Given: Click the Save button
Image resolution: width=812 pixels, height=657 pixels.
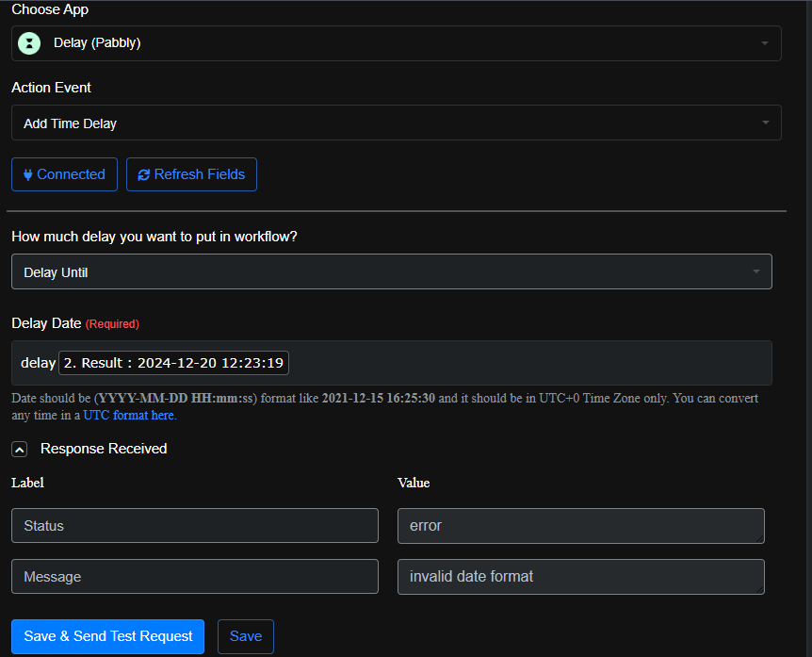Looking at the screenshot, I should coord(245,636).
